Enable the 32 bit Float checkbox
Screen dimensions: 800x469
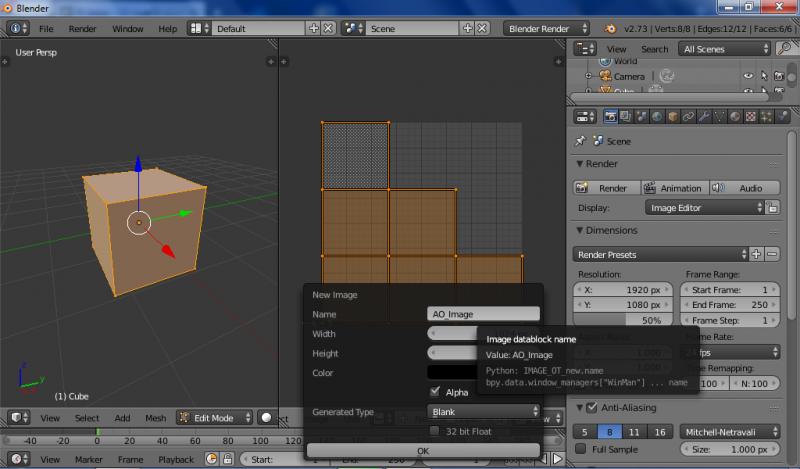(435, 431)
